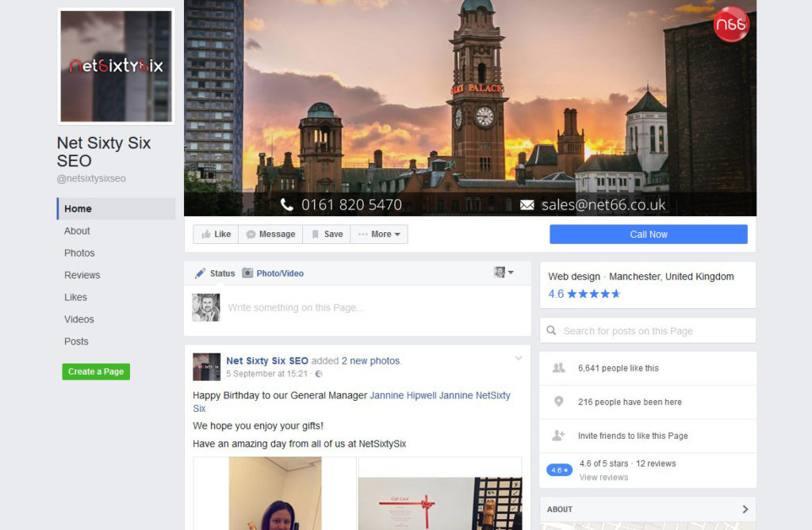Save the page with the bookmark button
This screenshot has width=812, height=530.
click(327, 234)
